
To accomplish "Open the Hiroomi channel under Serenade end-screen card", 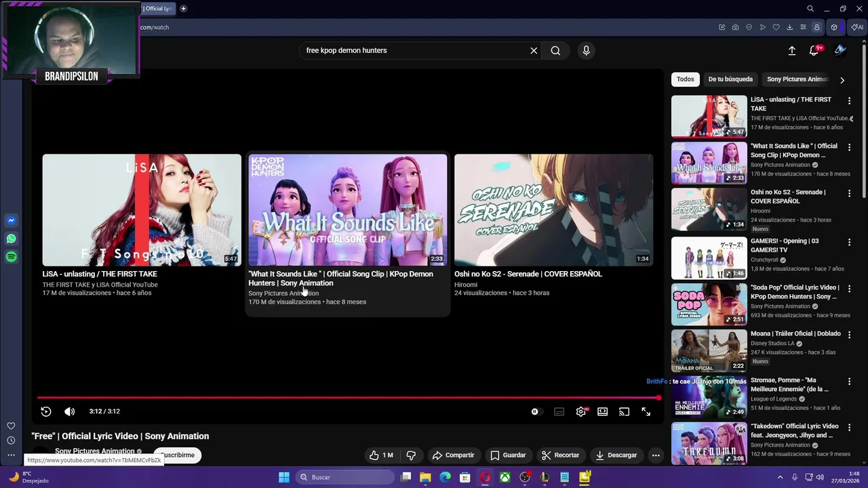I will [x=466, y=285].
